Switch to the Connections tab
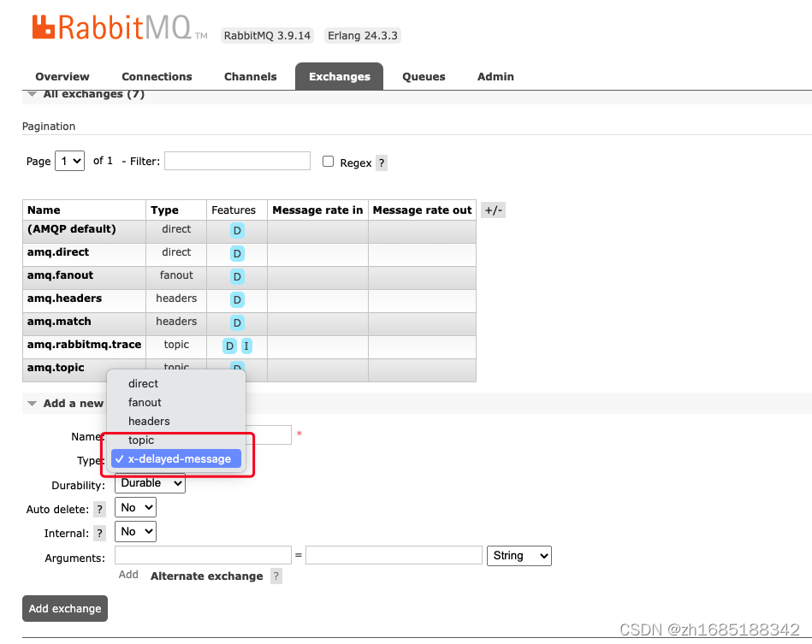Image resolution: width=812 pixels, height=644 pixels. tap(157, 77)
